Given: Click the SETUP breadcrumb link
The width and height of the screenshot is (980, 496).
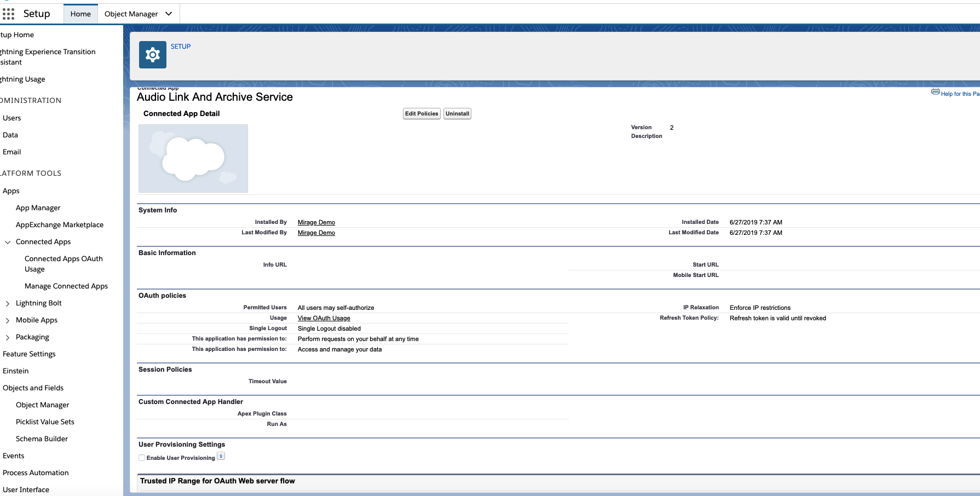Looking at the screenshot, I should 181,47.
